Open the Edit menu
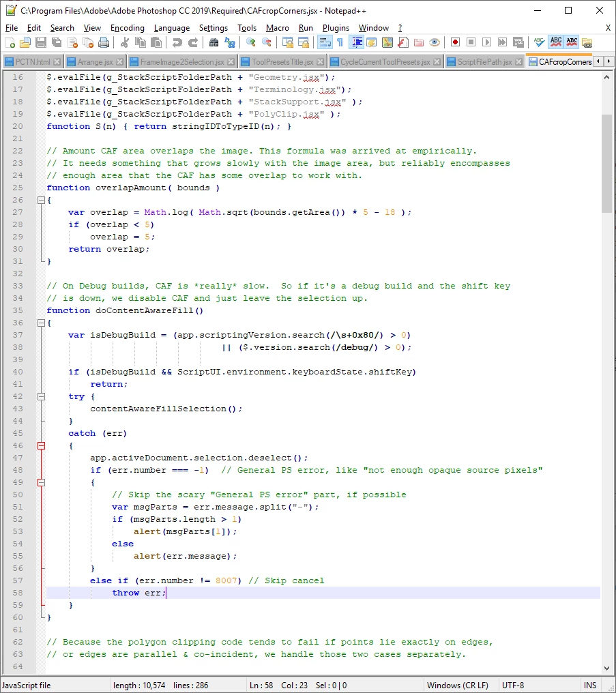This screenshot has width=616, height=693. (x=34, y=28)
